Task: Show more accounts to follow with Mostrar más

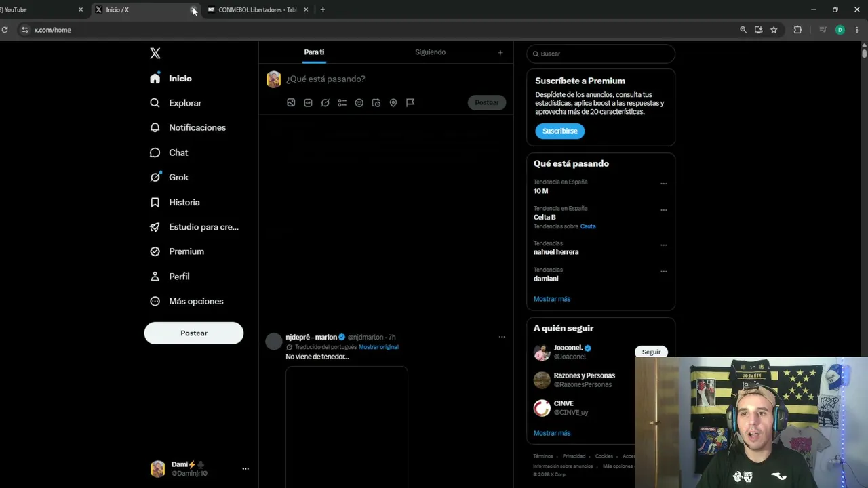Action: (x=552, y=433)
